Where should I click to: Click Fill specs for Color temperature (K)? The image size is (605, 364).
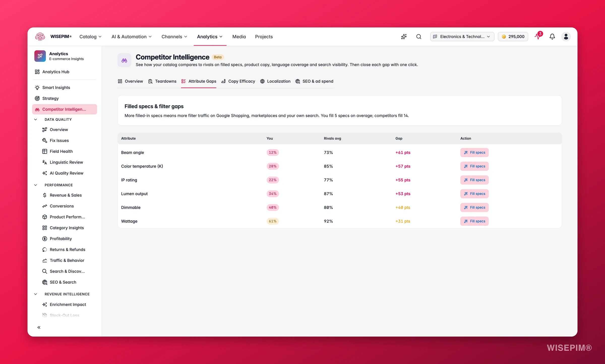474,166
